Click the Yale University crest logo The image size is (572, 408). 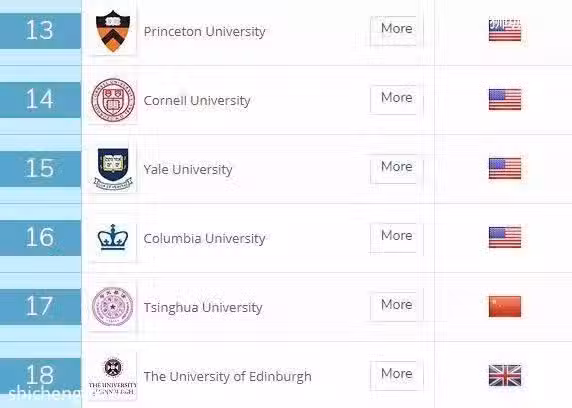tap(113, 169)
